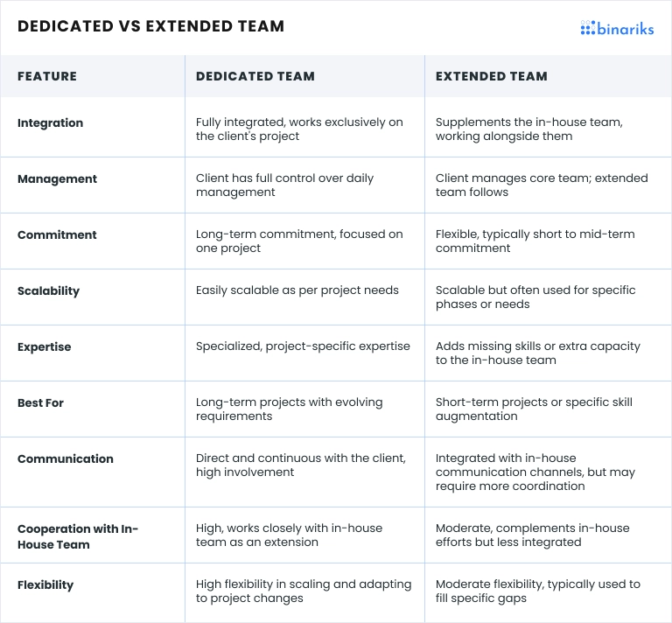Click the 'Best For' row label
The height and width of the screenshot is (623, 672).
(40, 403)
